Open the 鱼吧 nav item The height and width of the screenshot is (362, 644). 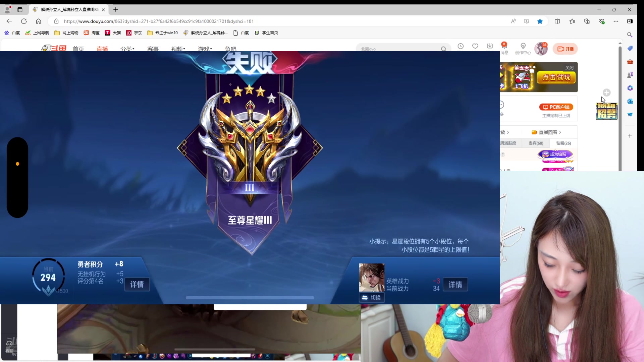(231, 49)
